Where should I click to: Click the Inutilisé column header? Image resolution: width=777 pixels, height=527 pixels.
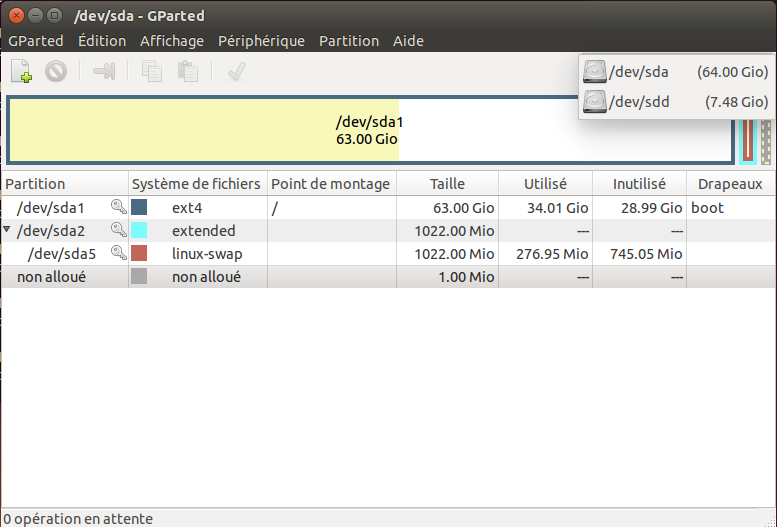[x=639, y=184]
